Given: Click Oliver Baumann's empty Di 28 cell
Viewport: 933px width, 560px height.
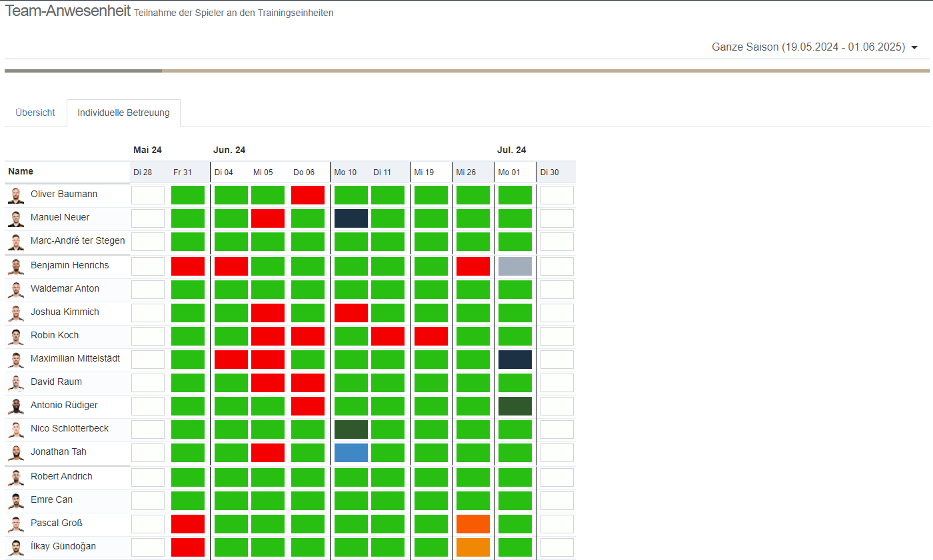Looking at the screenshot, I should [x=148, y=195].
